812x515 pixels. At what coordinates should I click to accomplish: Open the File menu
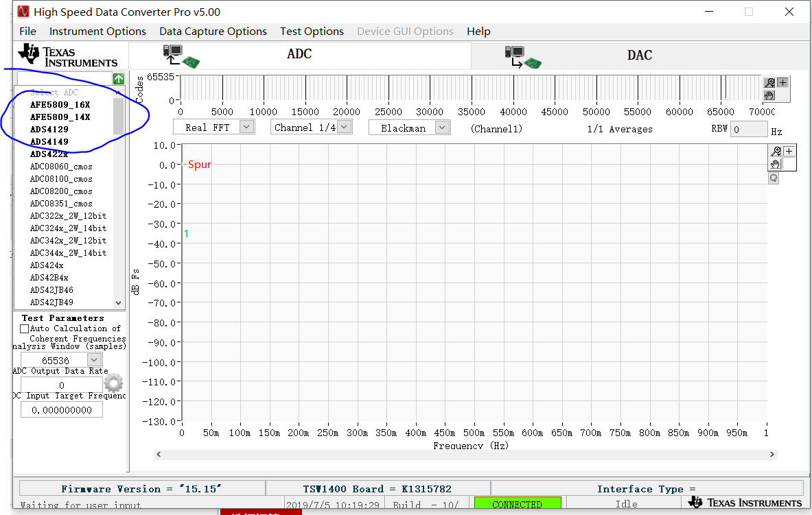click(x=28, y=32)
